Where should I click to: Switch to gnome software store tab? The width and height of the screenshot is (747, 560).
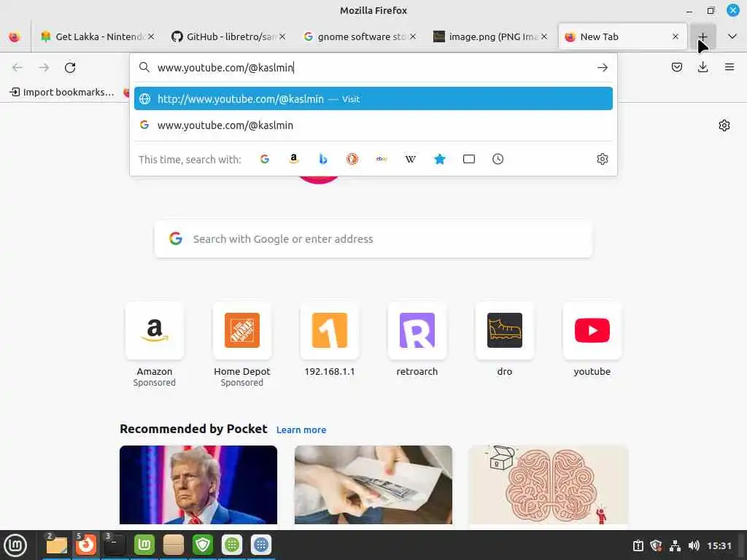[x=359, y=36]
